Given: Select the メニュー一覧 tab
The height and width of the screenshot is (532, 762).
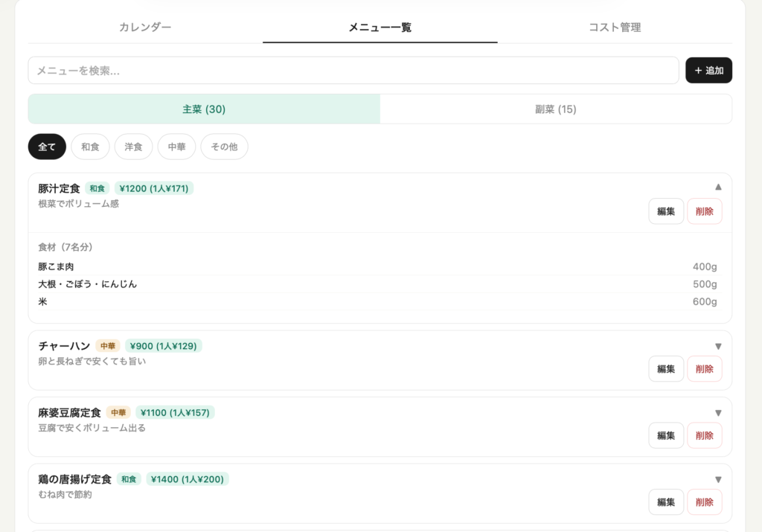Looking at the screenshot, I should click(x=380, y=28).
